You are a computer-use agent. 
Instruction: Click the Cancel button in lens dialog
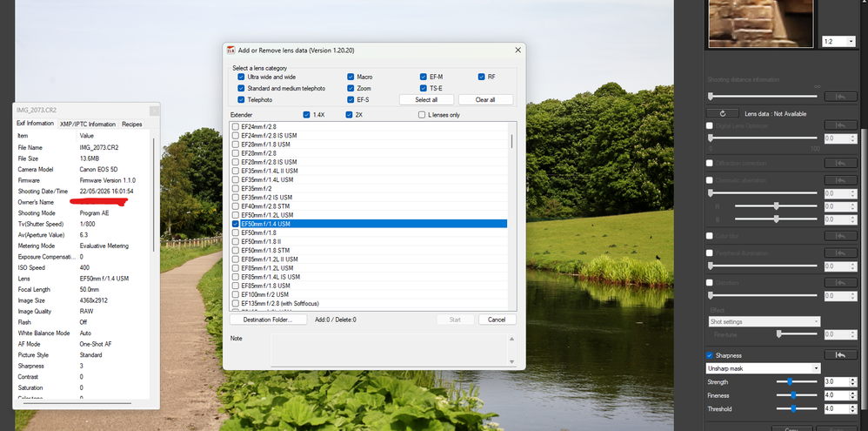pyautogui.click(x=497, y=320)
